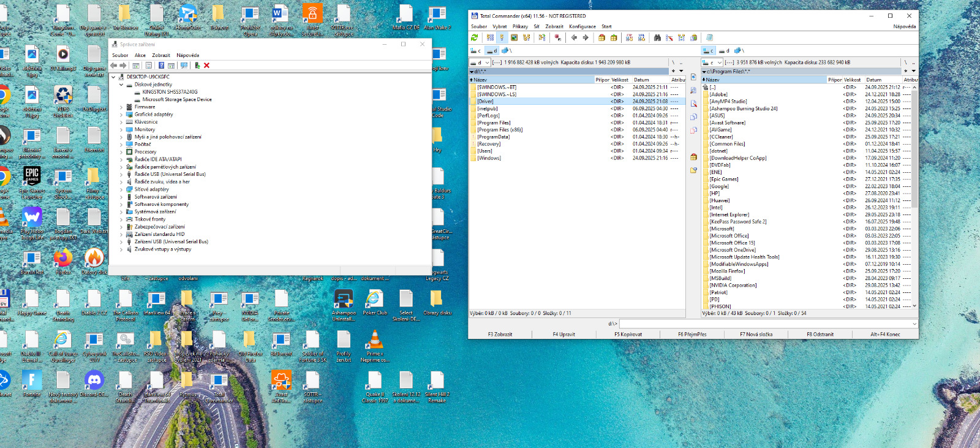This screenshot has width=980, height=448.
Task: Click the Unpack files icon in Total Commander toolbar
Action: click(x=614, y=38)
